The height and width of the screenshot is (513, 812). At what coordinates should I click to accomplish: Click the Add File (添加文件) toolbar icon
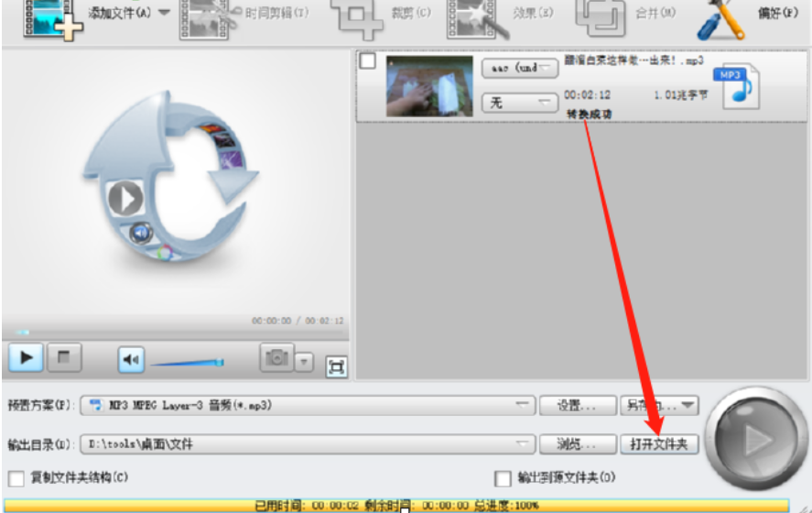(53, 19)
